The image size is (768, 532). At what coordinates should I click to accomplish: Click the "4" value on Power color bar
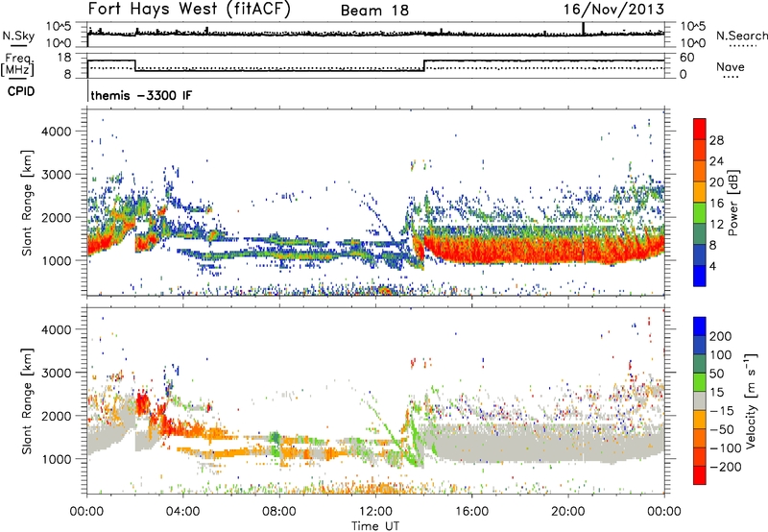pos(713,267)
